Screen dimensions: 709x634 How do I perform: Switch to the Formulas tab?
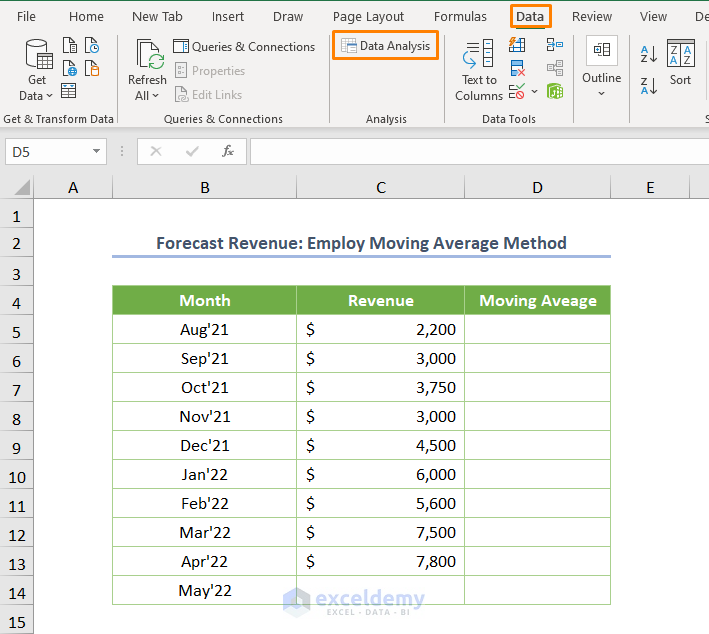point(460,17)
